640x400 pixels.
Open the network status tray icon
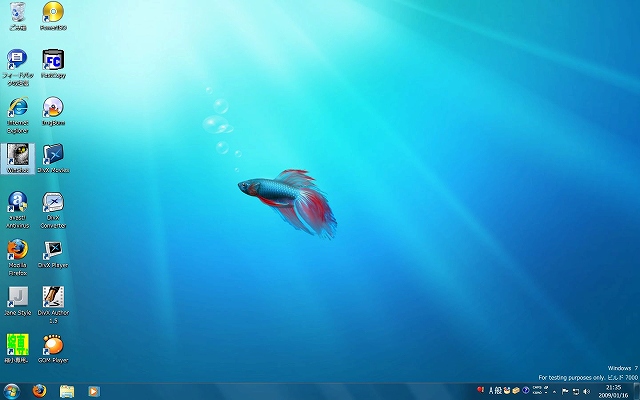576,391
